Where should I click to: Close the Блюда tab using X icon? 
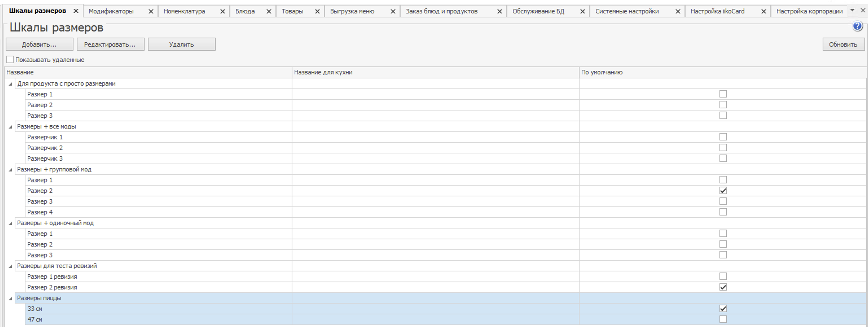point(269,12)
